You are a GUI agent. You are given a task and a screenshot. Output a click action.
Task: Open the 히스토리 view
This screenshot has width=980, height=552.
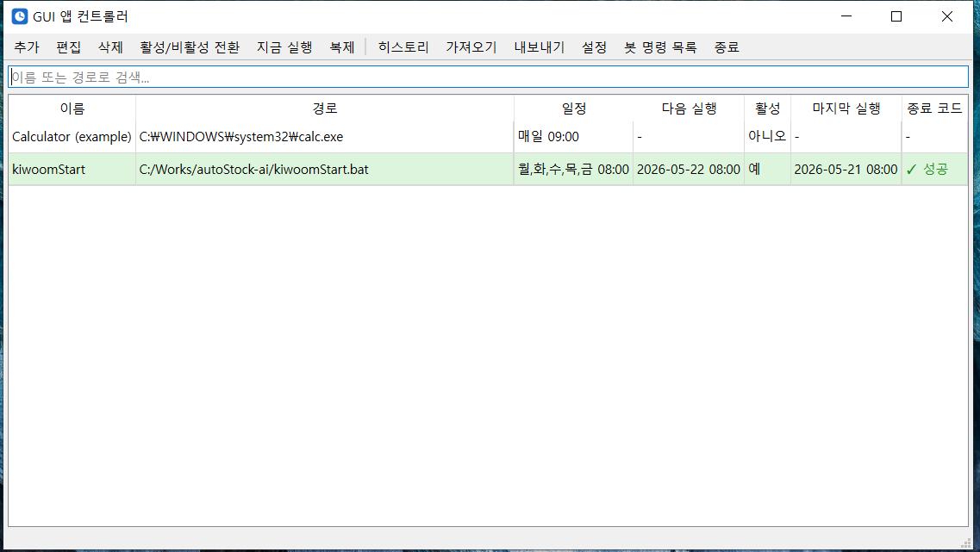pos(403,47)
